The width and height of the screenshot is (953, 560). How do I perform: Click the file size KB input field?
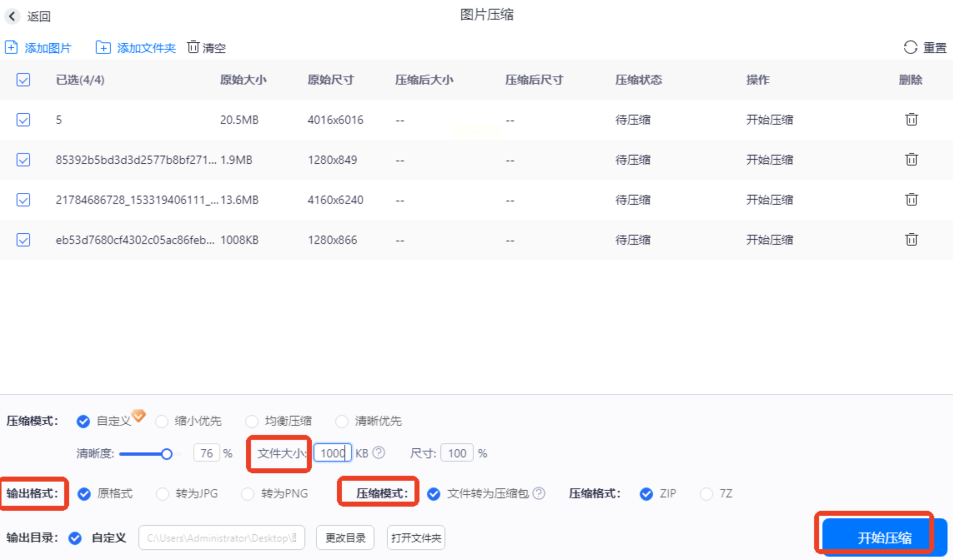pyautogui.click(x=332, y=453)
